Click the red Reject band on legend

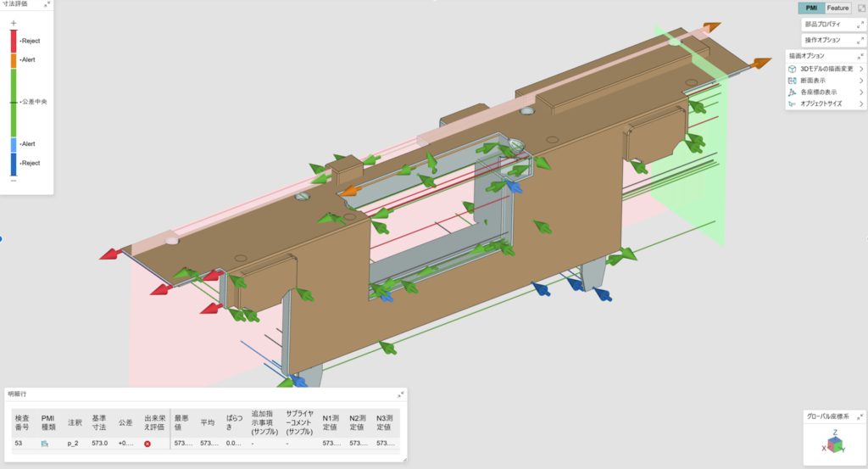pos(14,41)
